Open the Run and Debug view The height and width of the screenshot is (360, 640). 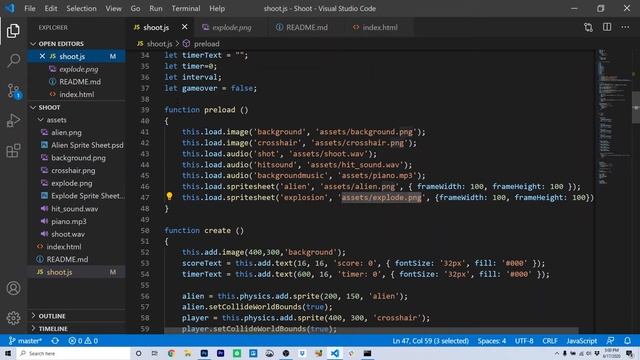[x=13, y=121]
